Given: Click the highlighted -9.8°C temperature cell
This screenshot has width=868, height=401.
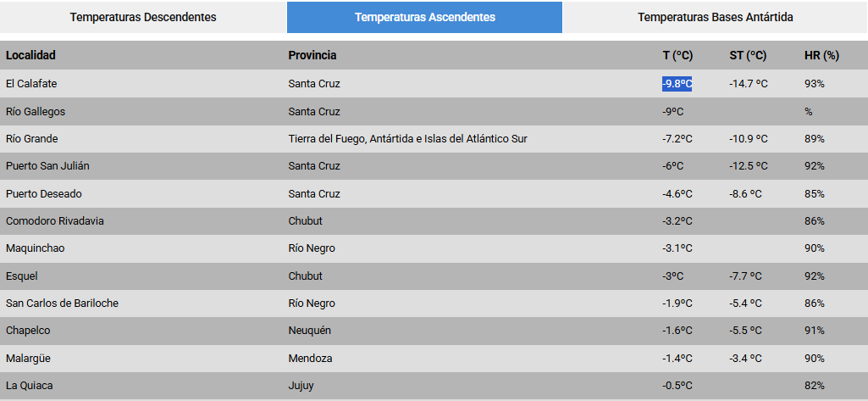Looking at the screenshot, I should tap(677, 84).
